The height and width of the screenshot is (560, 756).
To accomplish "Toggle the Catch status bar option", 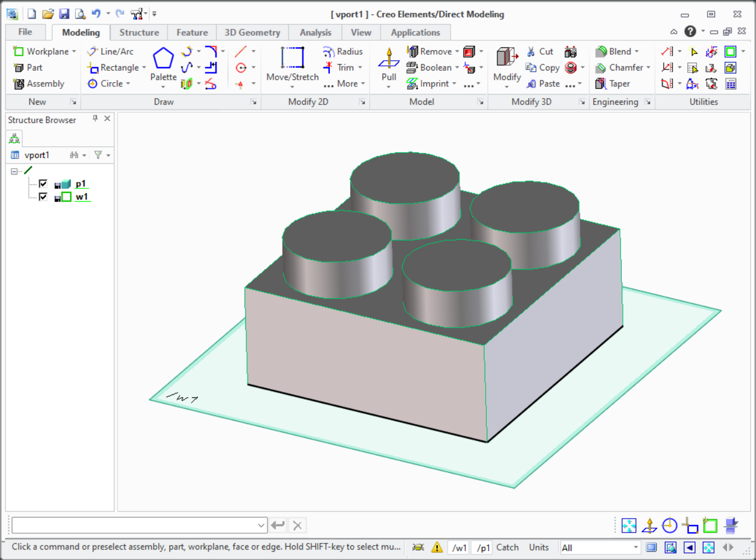I will 507,547.
